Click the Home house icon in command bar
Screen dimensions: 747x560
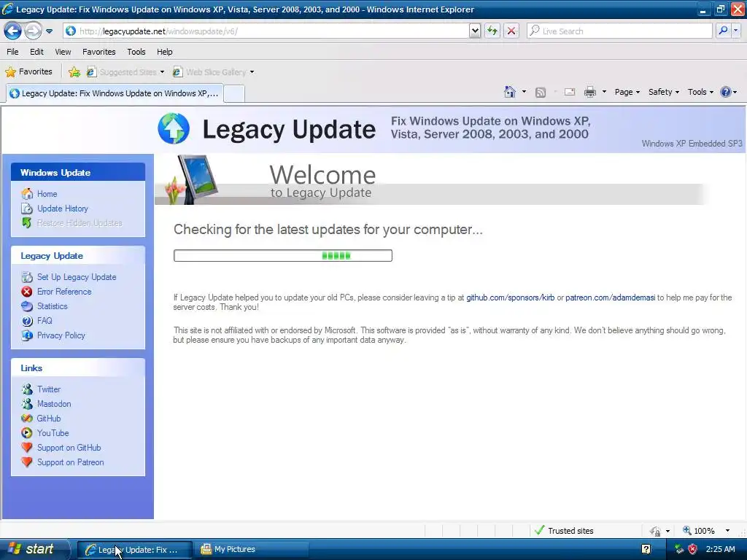coord(510,92)
